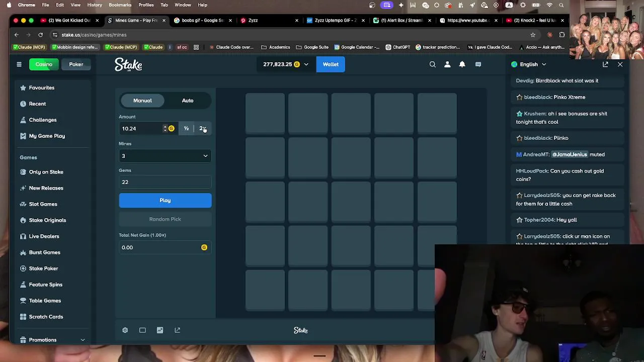Click the amount stepper arrows
Screen dimensions: 644x362
point(165,129)
